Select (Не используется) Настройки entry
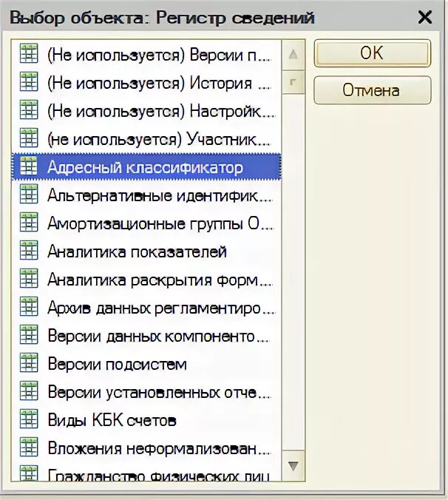The image size is (448, 500). click(146, 111)
